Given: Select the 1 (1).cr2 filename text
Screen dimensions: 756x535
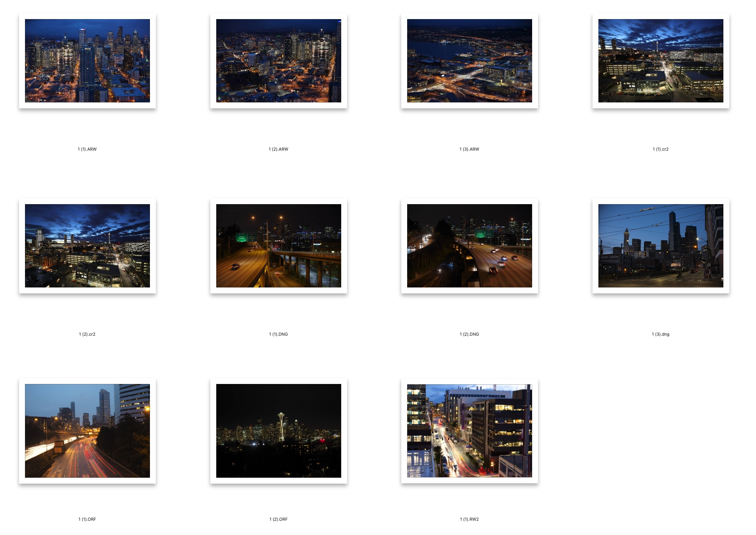Looking at the screenshot, I should 661,149.
